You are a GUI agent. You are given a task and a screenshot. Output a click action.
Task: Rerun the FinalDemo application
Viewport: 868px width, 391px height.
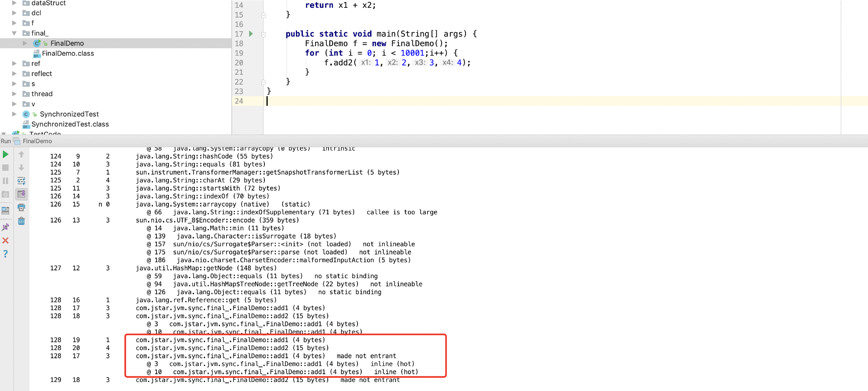pyautogui.click(x=5, y=155)
